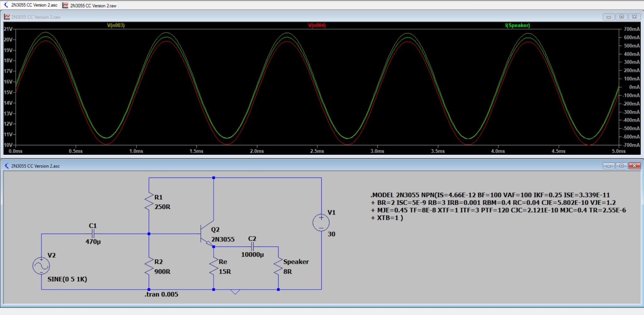Click the .MODEL 2N3055 NPN directive line
The image size is (644, 315).
[x=490, y=195]
